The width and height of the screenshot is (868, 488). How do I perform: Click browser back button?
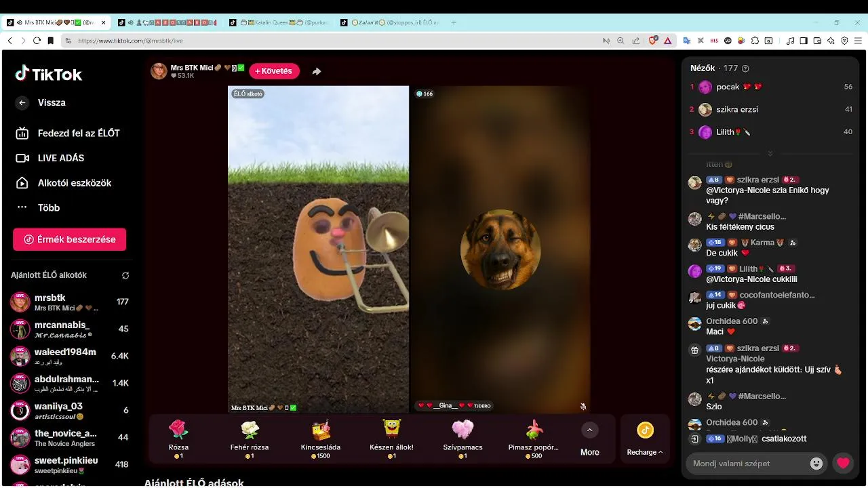9,41
